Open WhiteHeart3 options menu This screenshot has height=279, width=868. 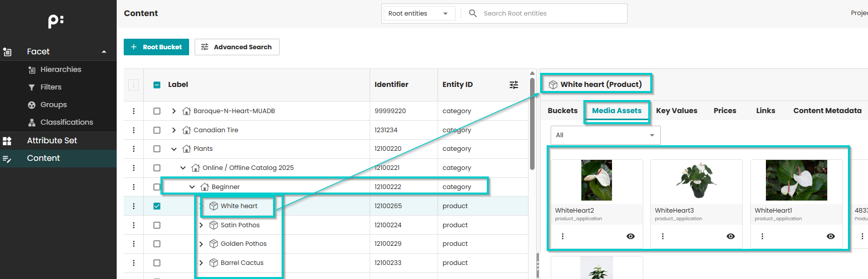663,236
